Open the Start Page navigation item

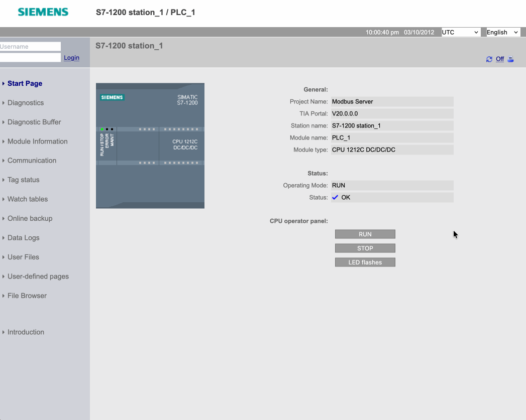25,83
